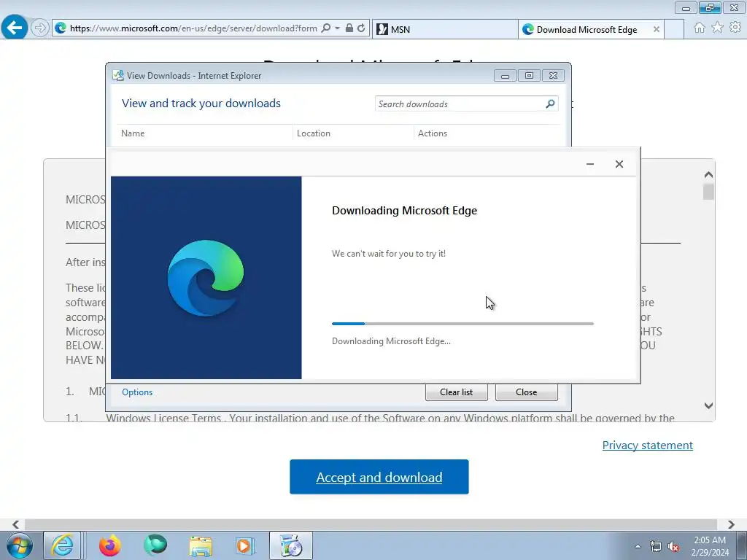Select the Download Microsoft Edge tab

pos(586,29)
